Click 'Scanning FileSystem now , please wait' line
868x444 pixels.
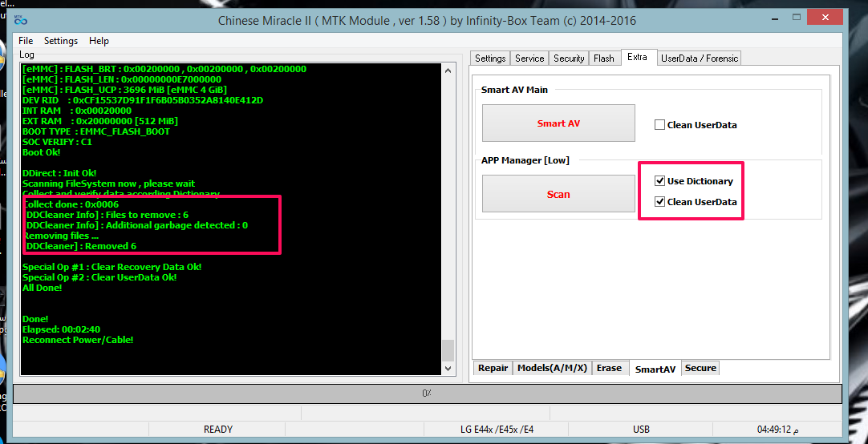point(108,184)
